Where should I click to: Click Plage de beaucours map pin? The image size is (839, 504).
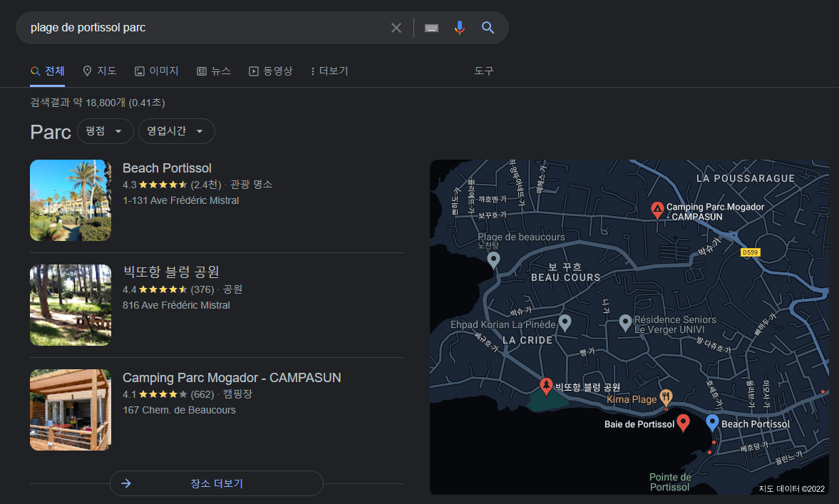(493, 260)
